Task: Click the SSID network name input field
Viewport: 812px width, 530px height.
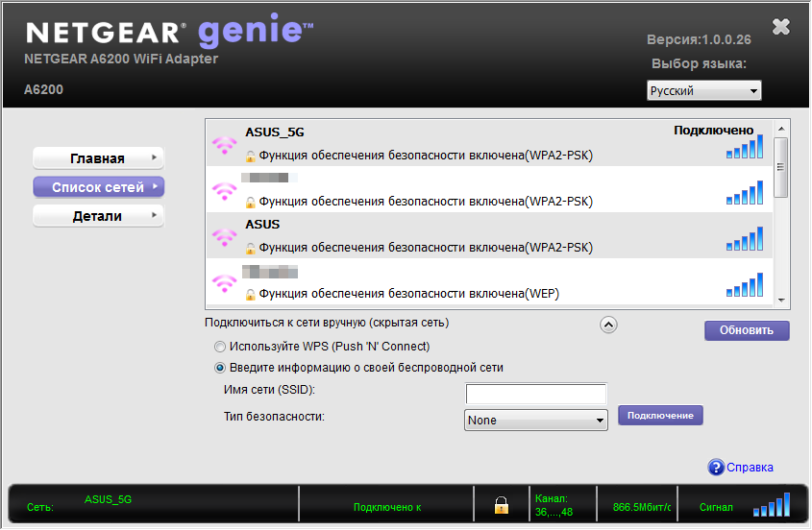Action: click(x=536, y=394)
